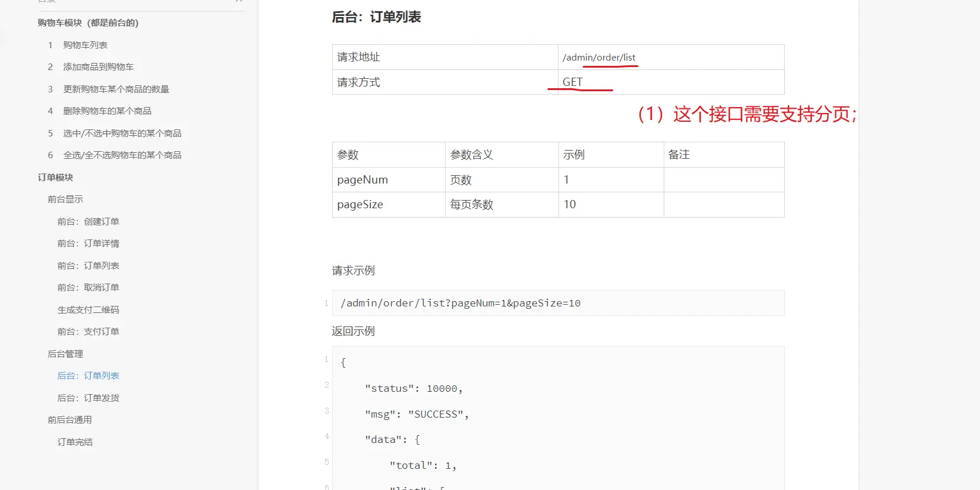The height and width of the screenshot is (490, 980).
Task: Open 后台：订单发货 entry
Action: (x=88, y=398)
